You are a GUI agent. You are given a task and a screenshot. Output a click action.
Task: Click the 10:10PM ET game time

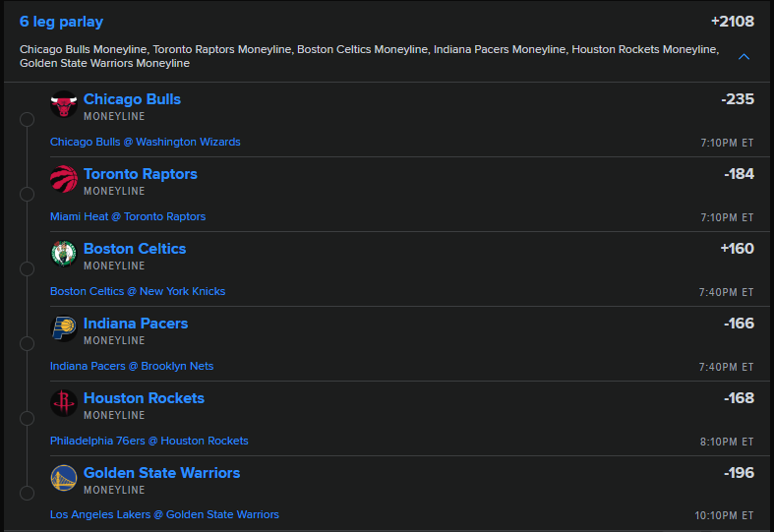point(724,515)
